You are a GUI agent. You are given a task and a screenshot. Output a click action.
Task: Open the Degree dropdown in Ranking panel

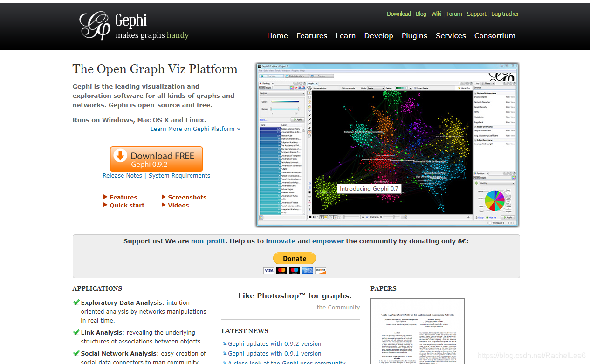(282, 93)
